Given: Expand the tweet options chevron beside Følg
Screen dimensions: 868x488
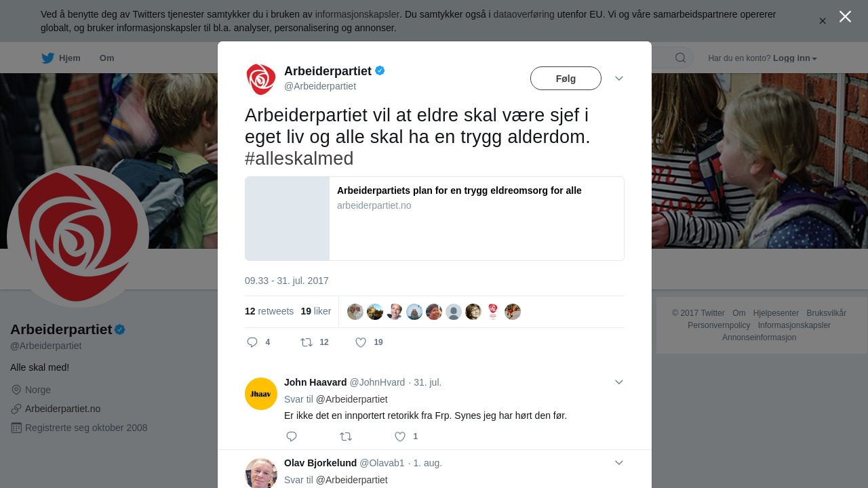Looking at the screenshot, I should pyautogui.click(x=619, y=79).
